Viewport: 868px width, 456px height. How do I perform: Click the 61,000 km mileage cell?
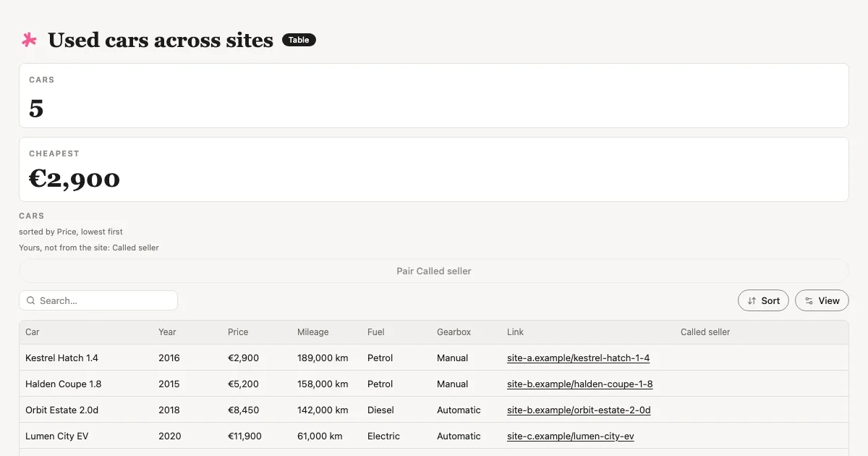coord(320,436)
